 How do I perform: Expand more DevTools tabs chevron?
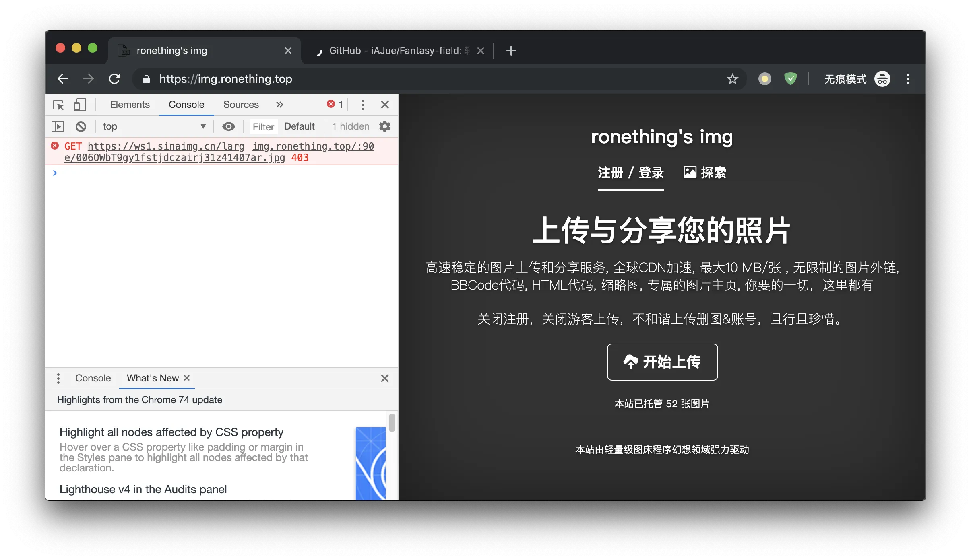pyautogui.click(x=279, y=105)
